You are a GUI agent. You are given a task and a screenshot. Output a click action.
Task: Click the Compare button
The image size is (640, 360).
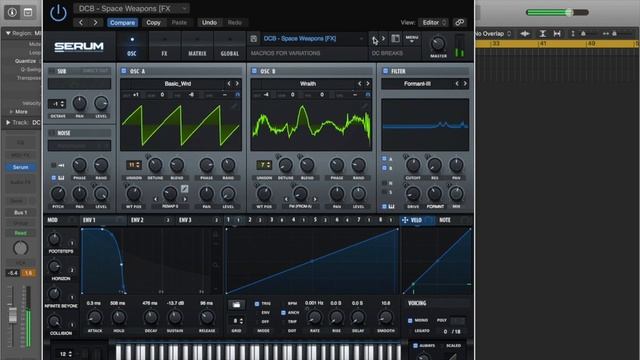[x=122, y=22]
